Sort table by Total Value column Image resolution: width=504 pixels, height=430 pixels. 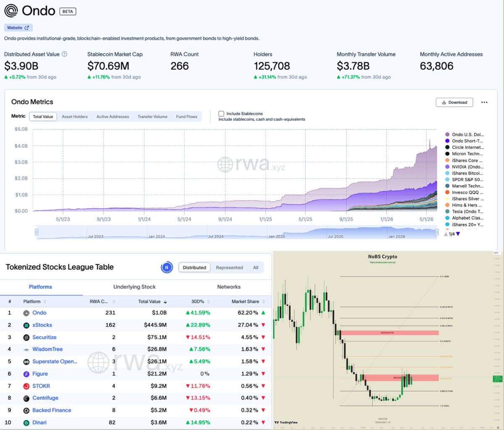point(152,302)
